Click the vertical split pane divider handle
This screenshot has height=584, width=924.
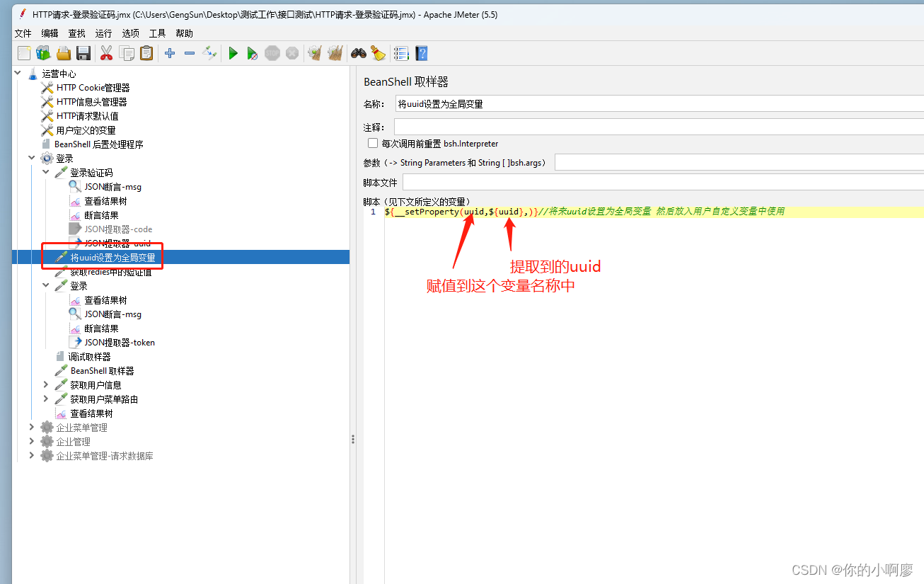coord(353,440)
